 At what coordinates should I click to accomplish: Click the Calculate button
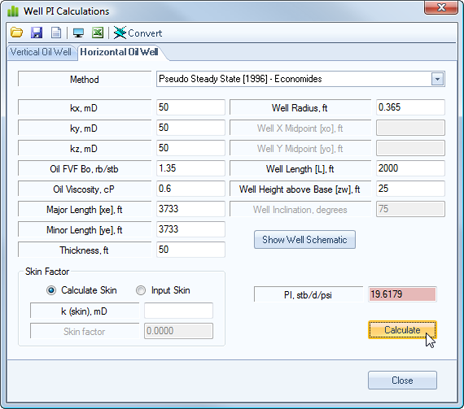(402, 330)
